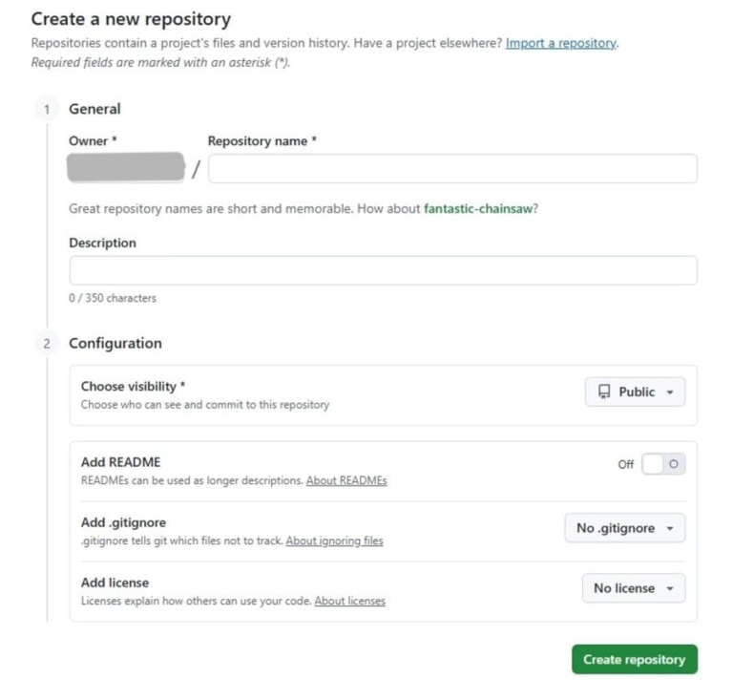This screenshot has width=733, height=700.
Task: Click into the Description text field
Action: [383, 270]
